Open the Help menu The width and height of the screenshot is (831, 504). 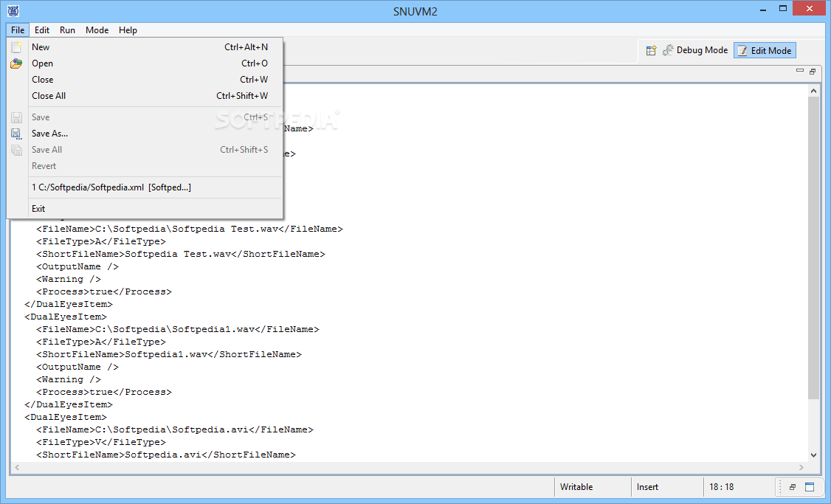128,30
